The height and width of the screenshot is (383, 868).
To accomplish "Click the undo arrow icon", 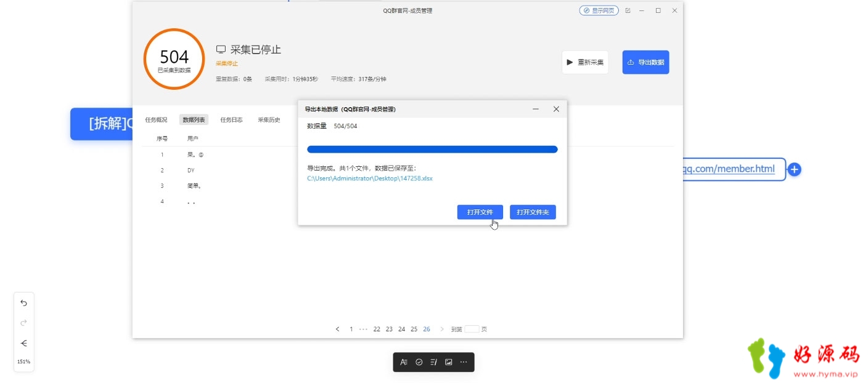I will (x=23, y=302).
